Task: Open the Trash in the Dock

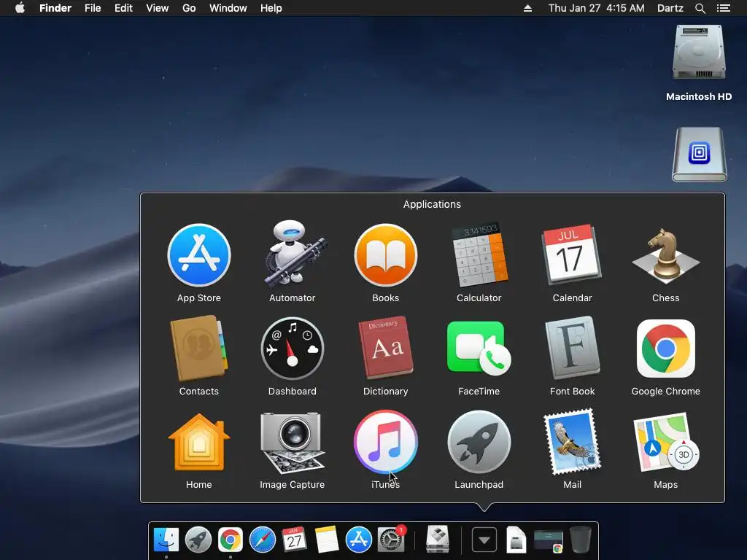Action: tap(580, 540)
